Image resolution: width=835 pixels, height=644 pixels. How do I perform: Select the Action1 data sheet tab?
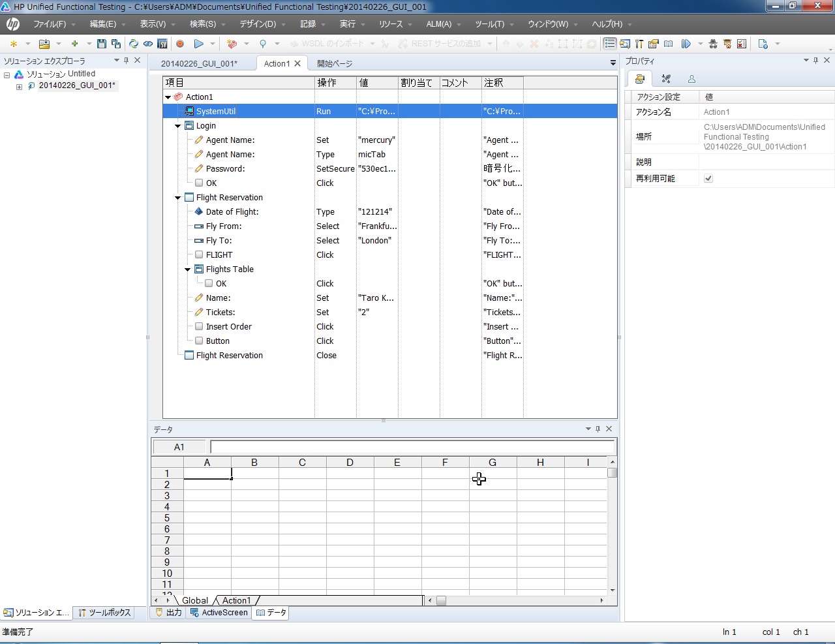(x=236, y=600)
